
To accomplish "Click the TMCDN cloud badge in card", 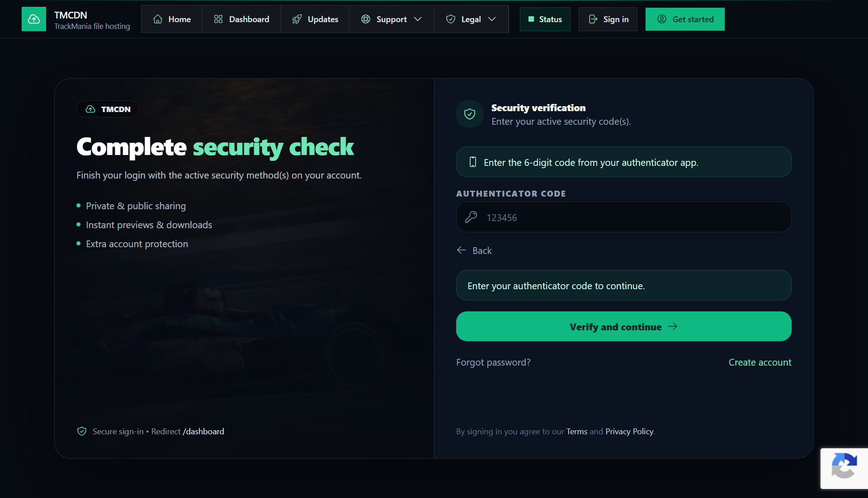I will click(x=108, y=109).
